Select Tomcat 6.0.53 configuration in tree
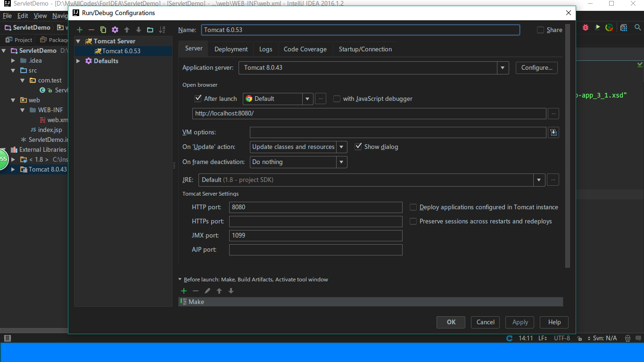Image resolution: width=644 pixels, height=362 pixels. click(x=121, y=51)
